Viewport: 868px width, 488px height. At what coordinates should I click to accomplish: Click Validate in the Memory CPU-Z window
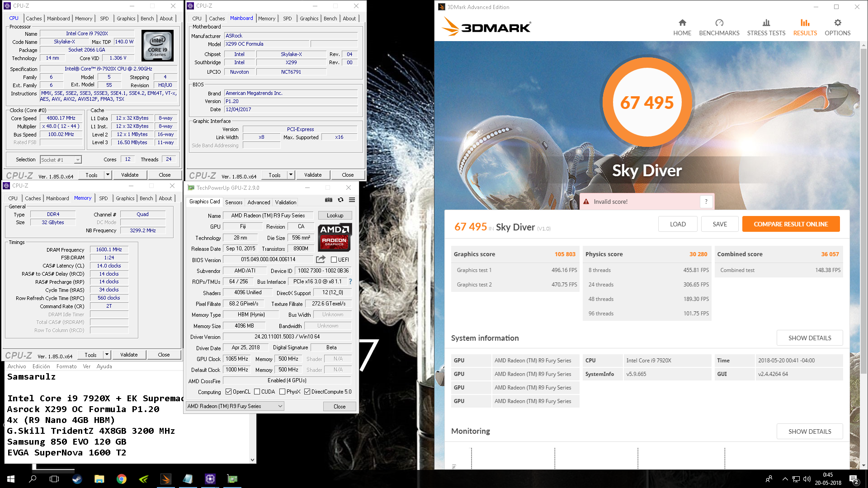(x=129, y=355)
